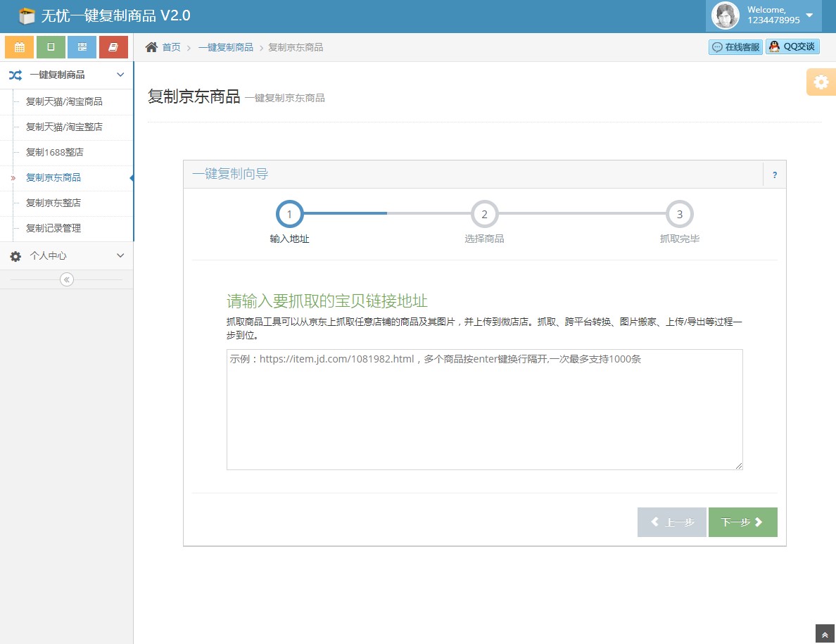Collapse sidebar with double-chevron icon
The image size is (836, 644).
[67, 279]
